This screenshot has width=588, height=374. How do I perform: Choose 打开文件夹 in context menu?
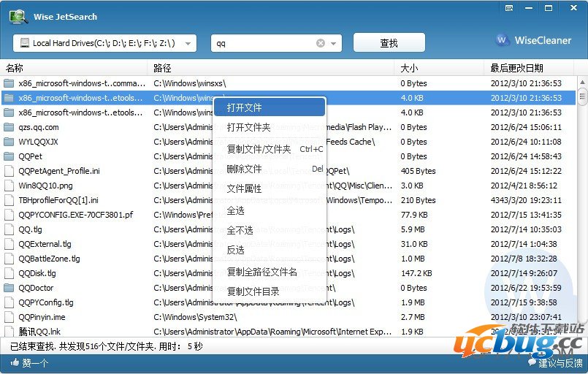[270, 128]
